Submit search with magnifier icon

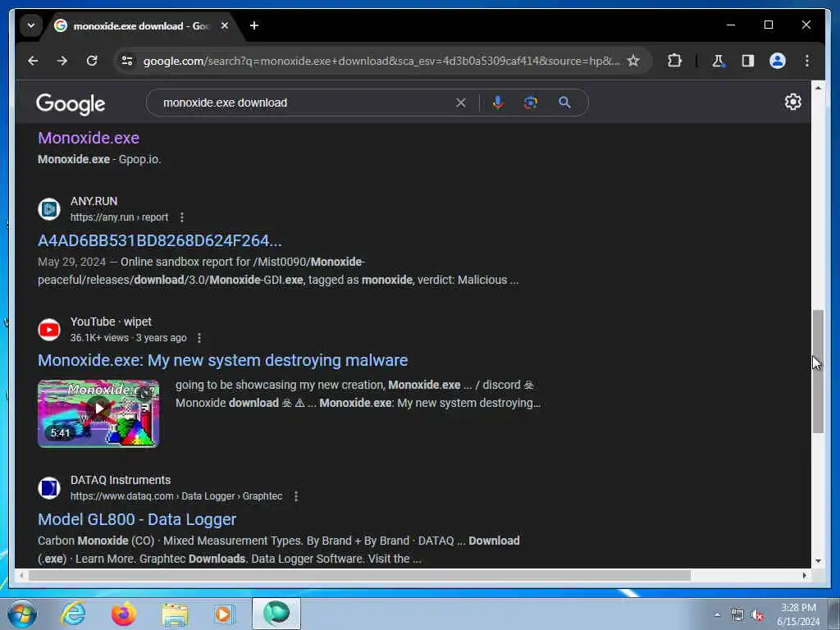click(564, 103)
